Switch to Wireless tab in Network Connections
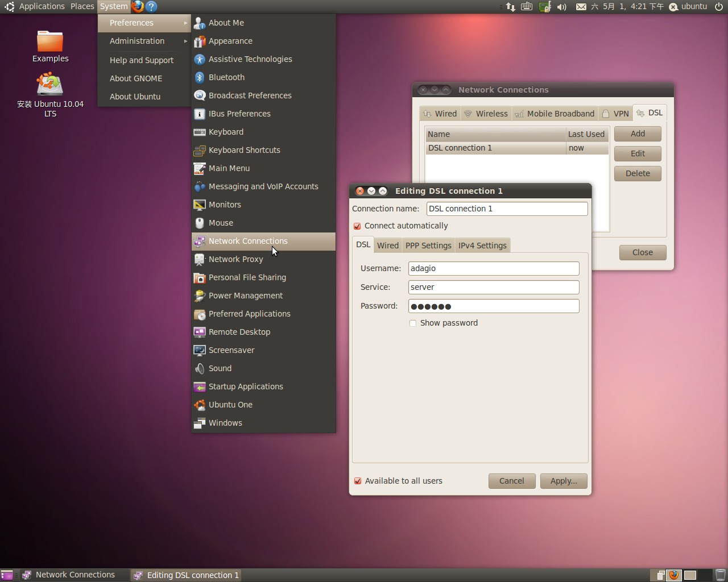The height and width of the screenshot is (582, 728). [486, 114]
